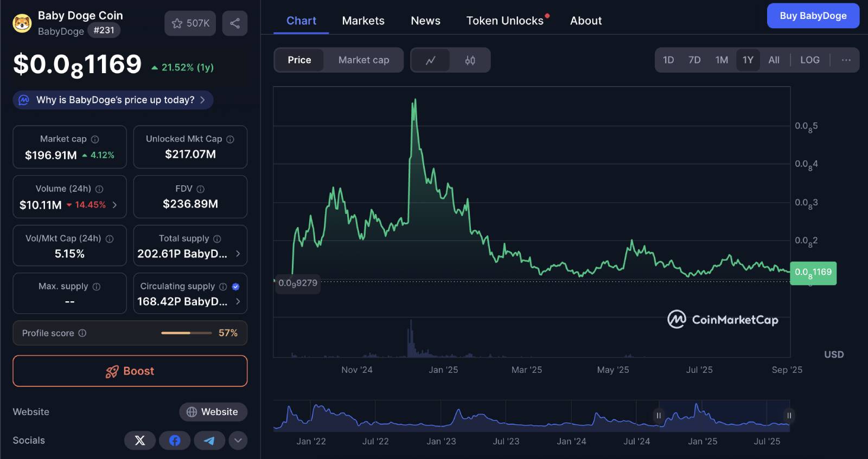Switch to candlestick chart view icon
The width and height of the screenshot is (868, 459).
(470, 60)
